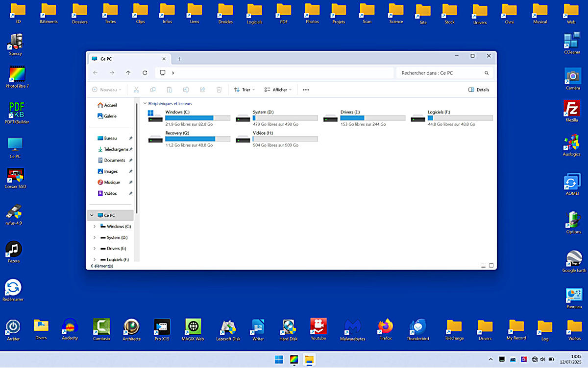
Task: Open the Vidéos (H:) drive
Action: (276, 139)
